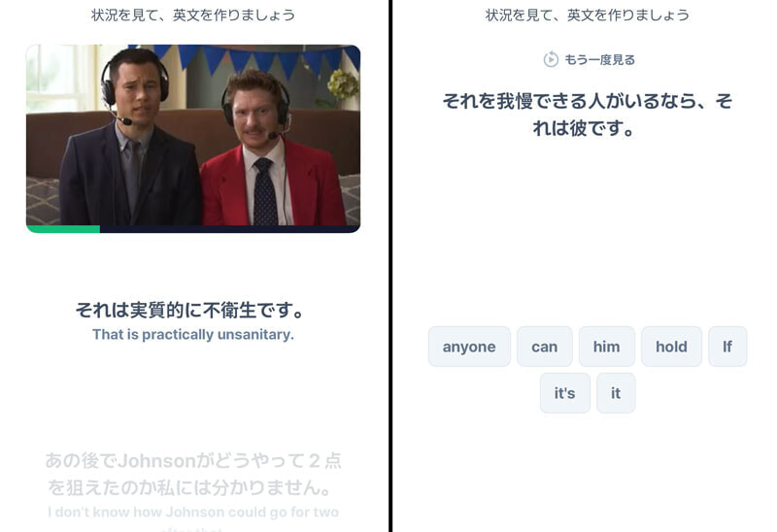The width and height of the screenshot is (777, 532).
Task: Choose the word tile "it"
Action: coord(616,393)
